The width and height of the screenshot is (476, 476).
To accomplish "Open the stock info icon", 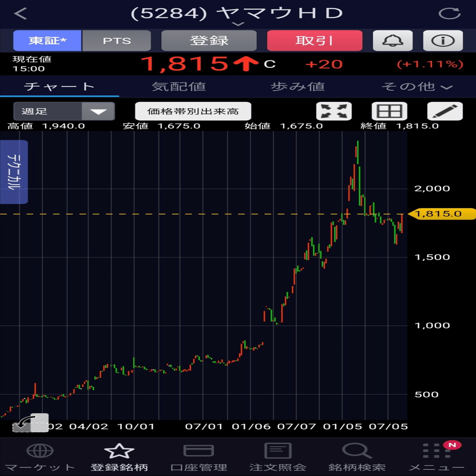I will click(x=443, y=41).
